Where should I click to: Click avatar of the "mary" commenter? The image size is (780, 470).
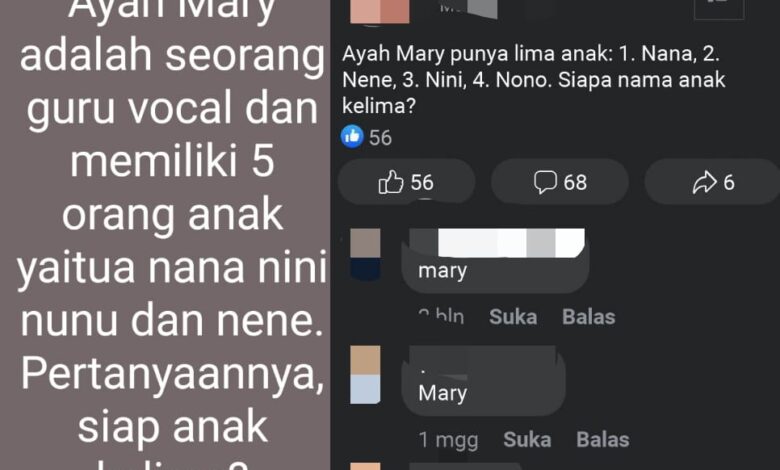coord(365,254)
